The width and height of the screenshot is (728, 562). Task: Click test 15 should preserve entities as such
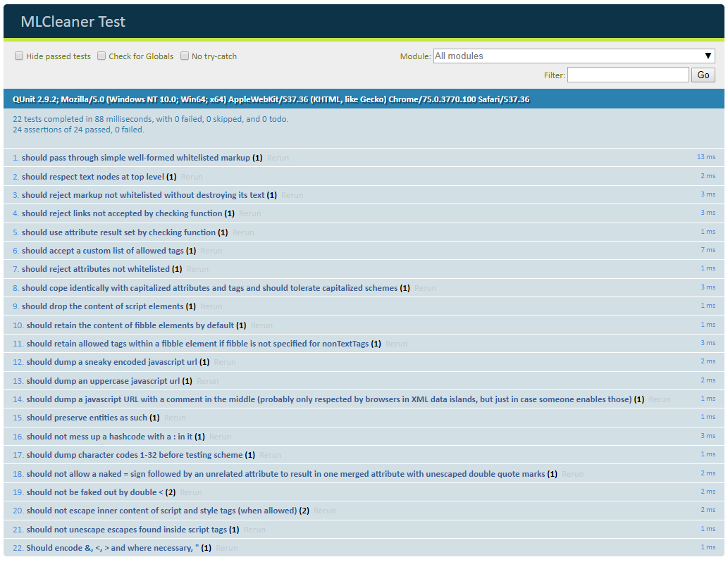[x=87, y=418]
